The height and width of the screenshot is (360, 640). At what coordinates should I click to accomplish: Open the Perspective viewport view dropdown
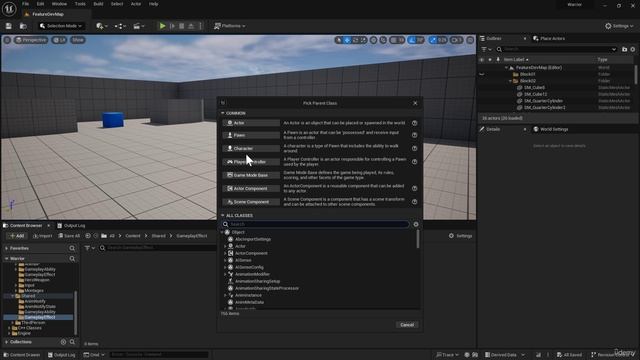click(x=31, y=40)
